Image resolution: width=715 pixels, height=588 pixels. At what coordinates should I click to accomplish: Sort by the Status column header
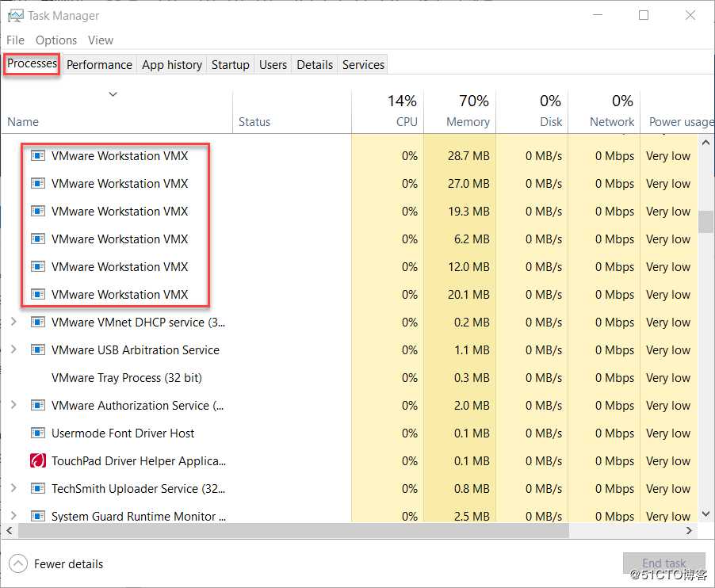click(x=292, y=112)
